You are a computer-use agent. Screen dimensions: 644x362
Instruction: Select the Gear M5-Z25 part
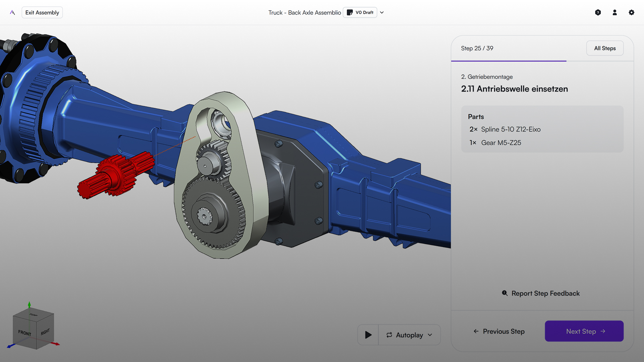[x=501, y=143]
